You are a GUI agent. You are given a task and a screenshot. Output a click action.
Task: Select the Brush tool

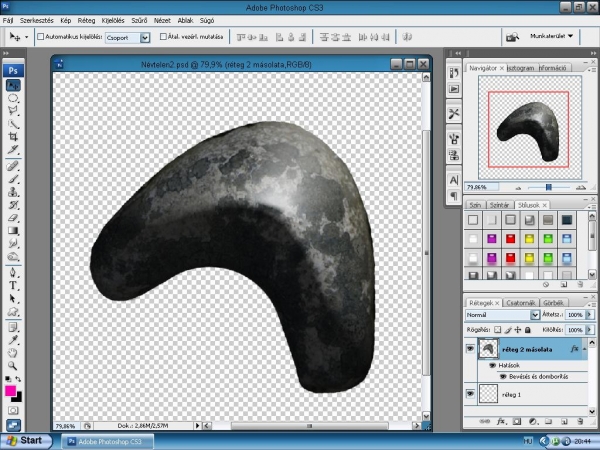click(13, 179)
